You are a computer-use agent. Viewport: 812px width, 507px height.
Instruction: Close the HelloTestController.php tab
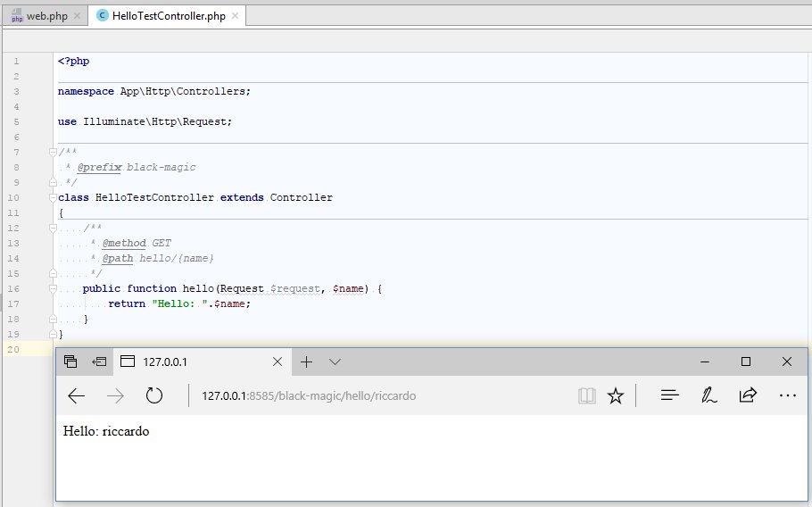pyautogui.click(x=235, y=15)
